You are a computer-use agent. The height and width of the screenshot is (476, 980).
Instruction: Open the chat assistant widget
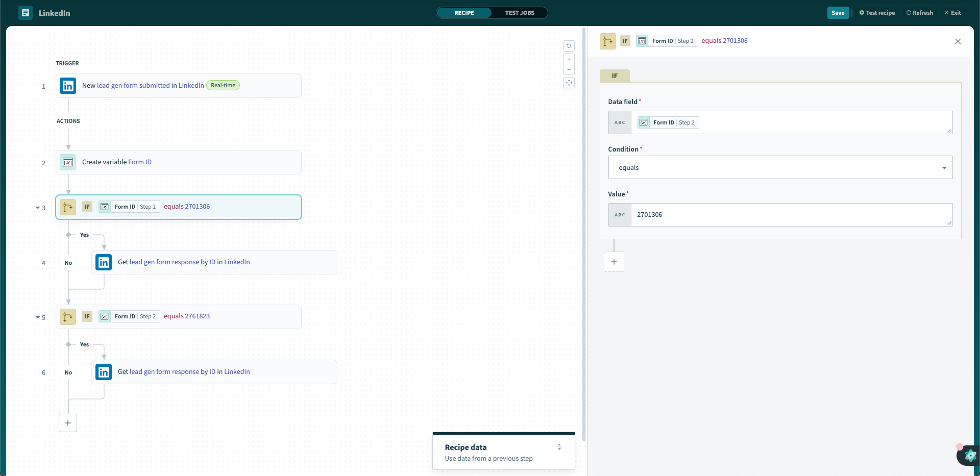[x=969, y=455]
